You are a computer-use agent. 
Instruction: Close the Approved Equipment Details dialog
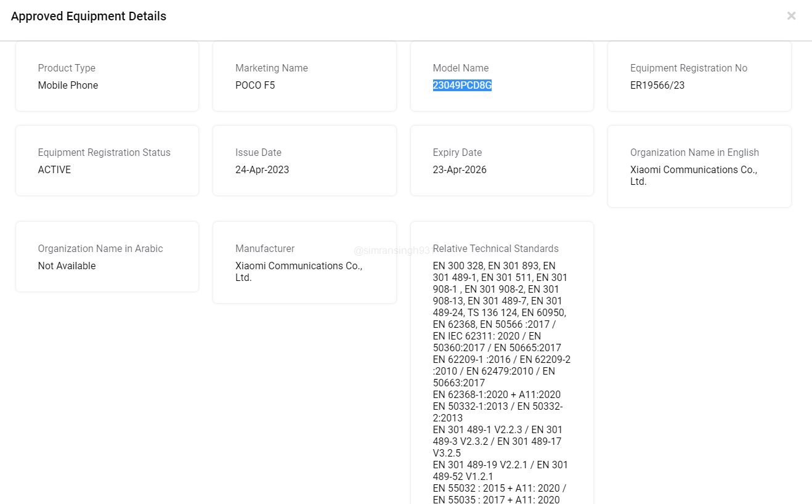point(791,16)
